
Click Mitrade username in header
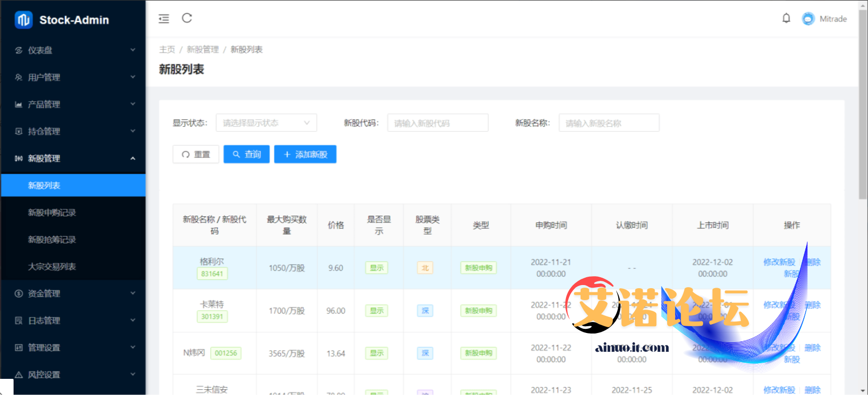point(833,19)
